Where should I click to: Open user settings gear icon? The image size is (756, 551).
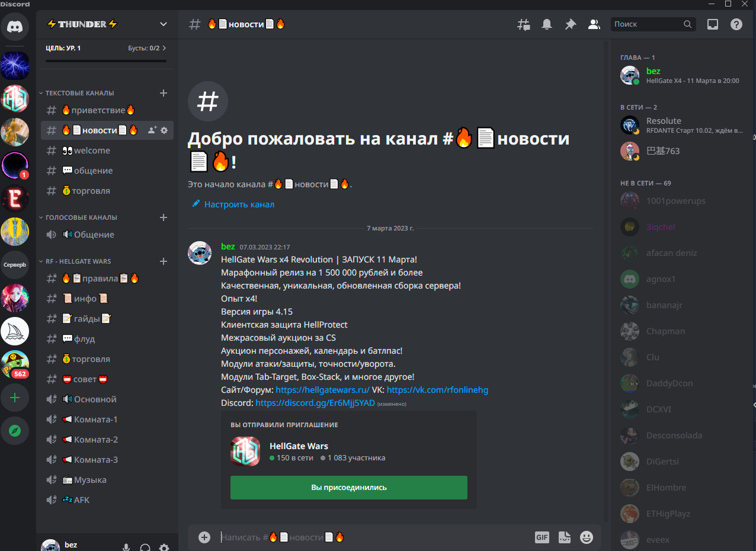coord(164,547)
